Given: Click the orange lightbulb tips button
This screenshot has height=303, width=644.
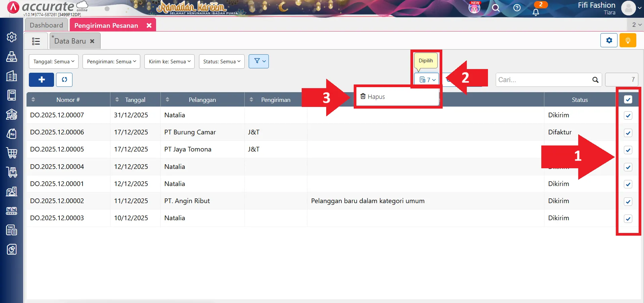Looking at the screenshot, I should [x=628, y=41].
